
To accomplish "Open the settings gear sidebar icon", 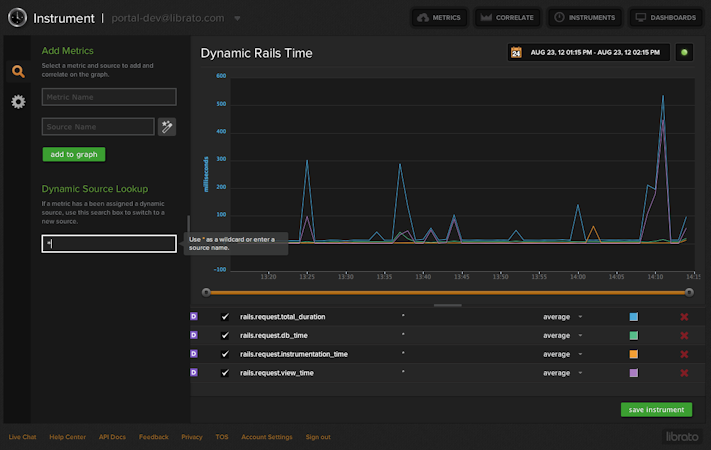I will (x=18, y=102).
